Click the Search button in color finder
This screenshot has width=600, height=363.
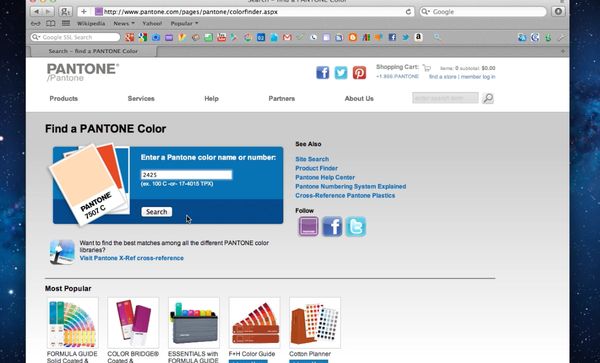157,212
